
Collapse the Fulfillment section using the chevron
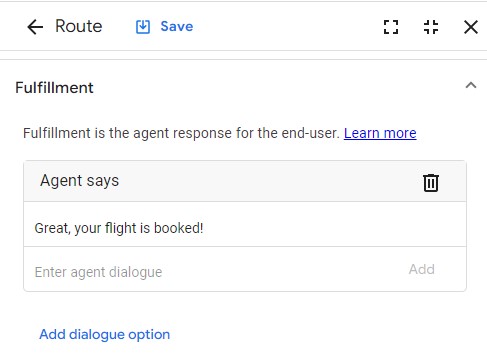[x=471, y=85]
